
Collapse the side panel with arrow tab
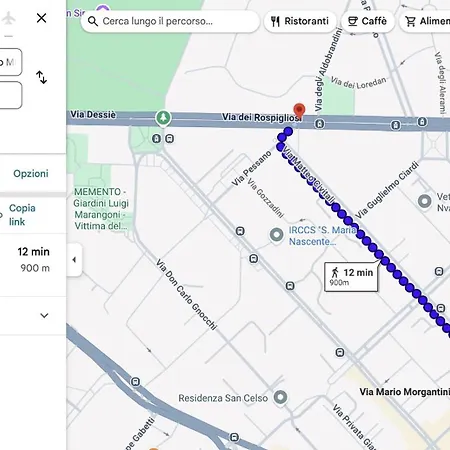tap(74, 260)
